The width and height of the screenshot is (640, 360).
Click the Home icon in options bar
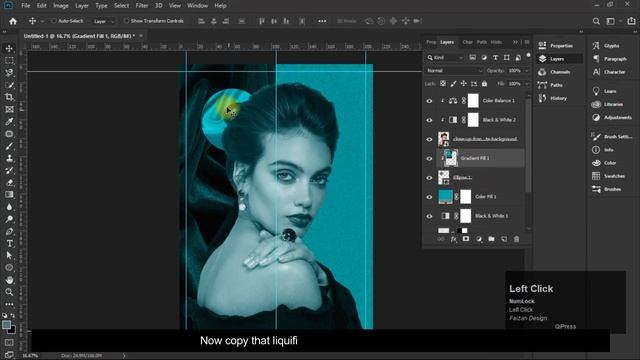tap(13, 21)
